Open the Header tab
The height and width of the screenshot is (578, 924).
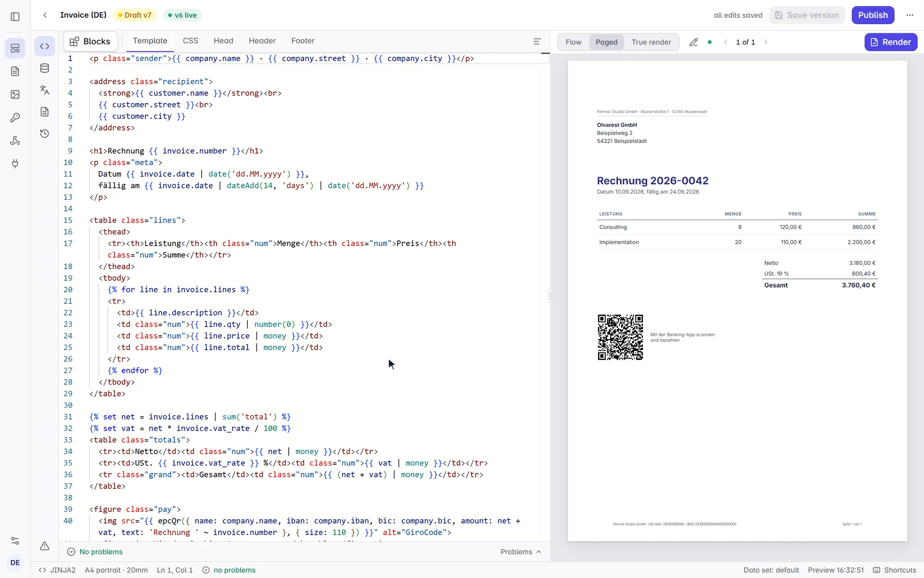pos(262,41)
